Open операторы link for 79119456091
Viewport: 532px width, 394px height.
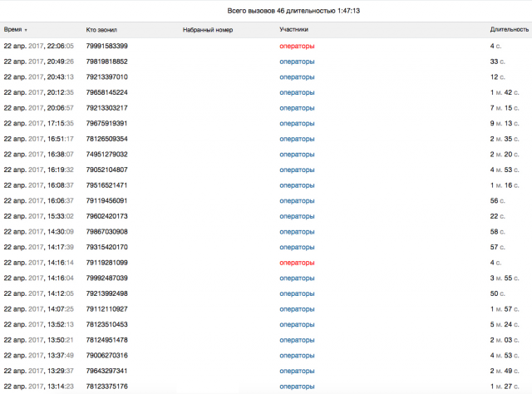[x=297, y=201]
